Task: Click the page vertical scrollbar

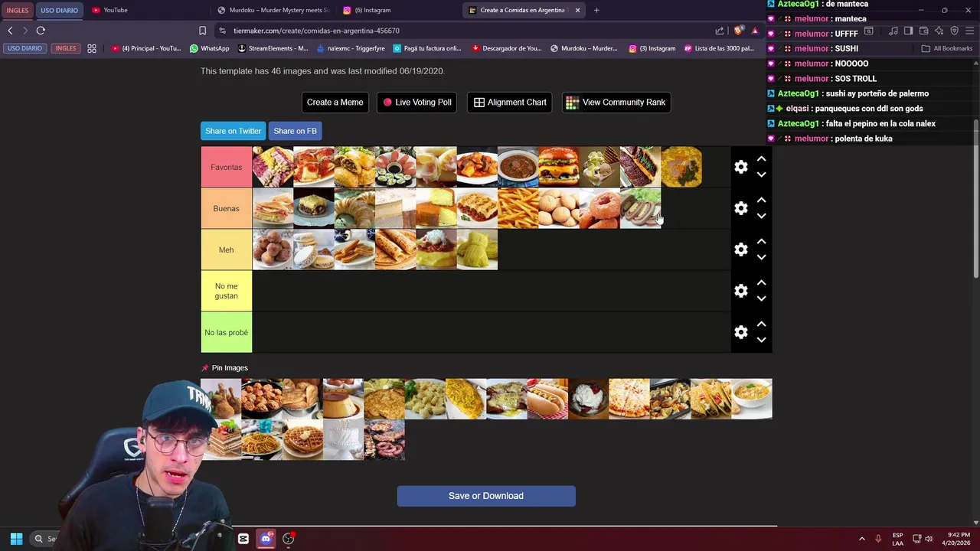Action: click(x=975, y=199)
